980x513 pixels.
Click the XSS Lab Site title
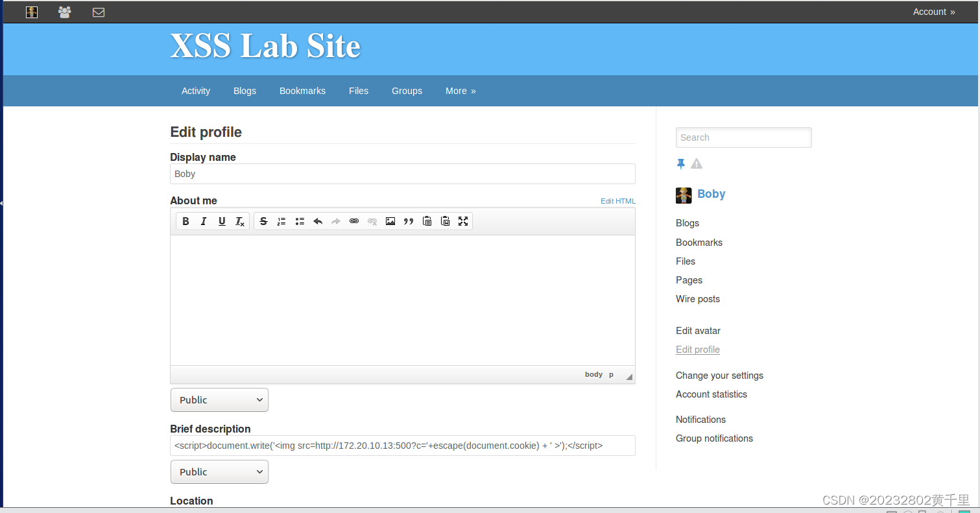265,46
